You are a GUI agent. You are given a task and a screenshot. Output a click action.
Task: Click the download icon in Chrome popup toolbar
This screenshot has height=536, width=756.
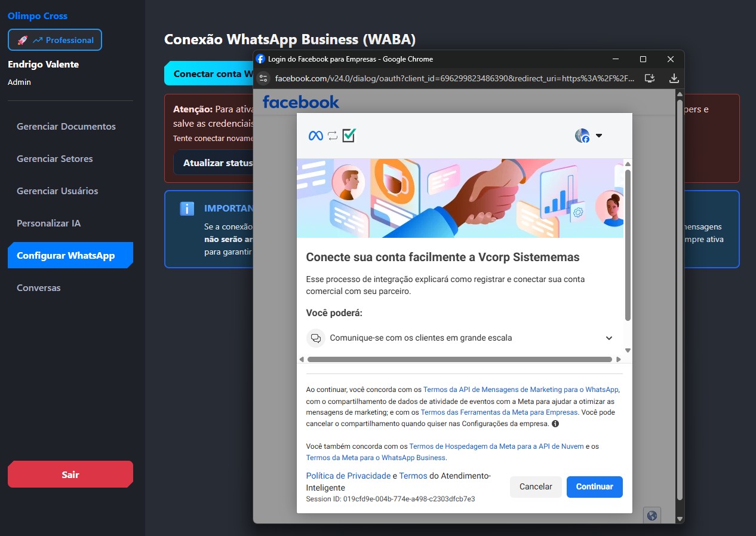(x=674, y=78)
